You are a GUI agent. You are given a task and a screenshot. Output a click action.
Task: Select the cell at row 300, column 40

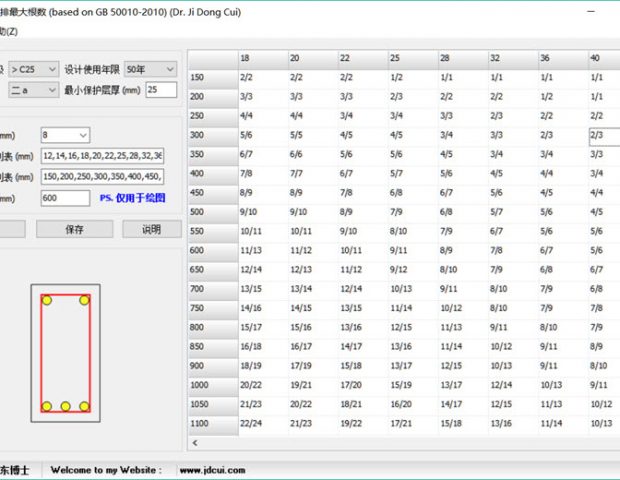tap(603, 135)
